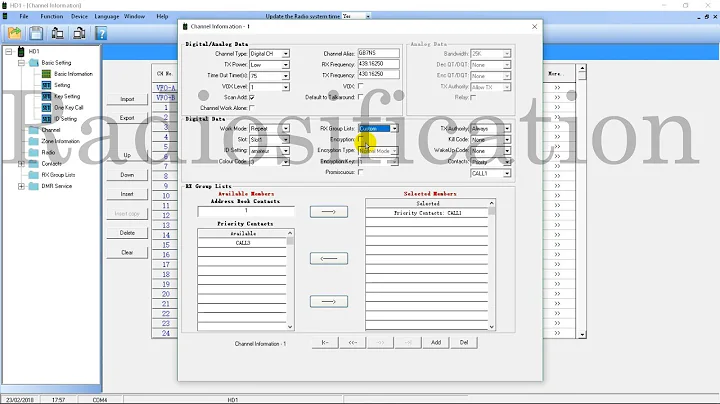Click the Address Book Contacts field
Image resolution: width=720 pixels, height=404 pixels.
pos(246,211)
